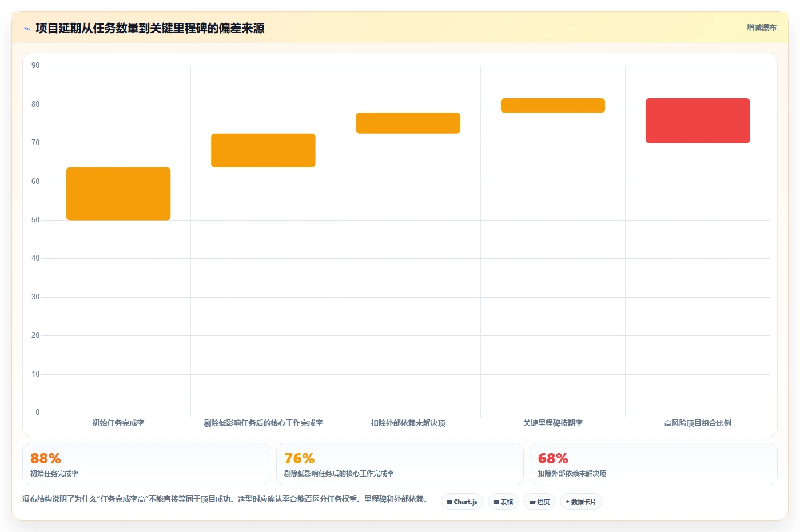Click the y-axis value 0
This screenshot has width=800, height=532.
(x=38, y=413)
